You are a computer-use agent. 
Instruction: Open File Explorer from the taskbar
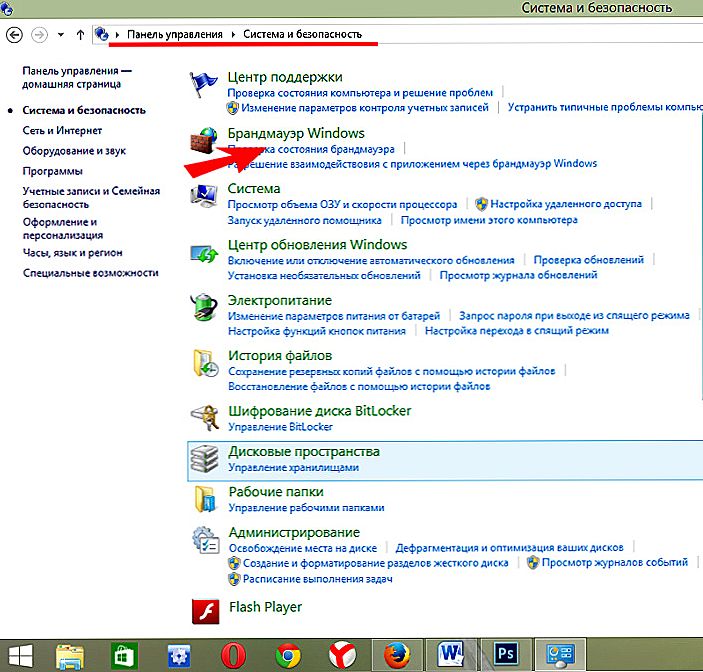[x=69, y=656]
